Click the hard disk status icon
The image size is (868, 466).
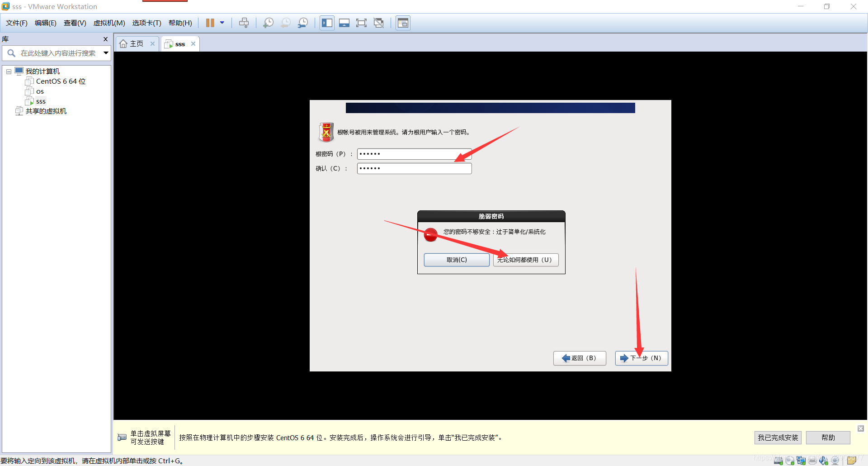[778, 461]
